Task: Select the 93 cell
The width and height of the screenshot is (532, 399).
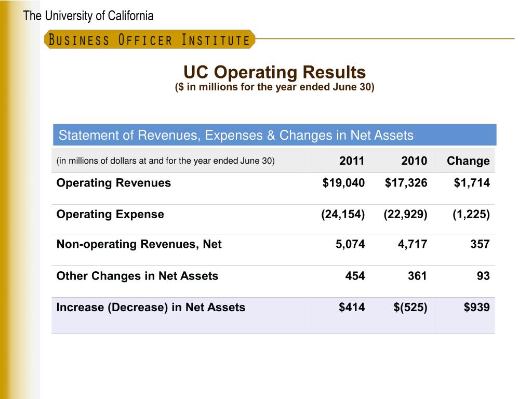Action: [483, 276]
